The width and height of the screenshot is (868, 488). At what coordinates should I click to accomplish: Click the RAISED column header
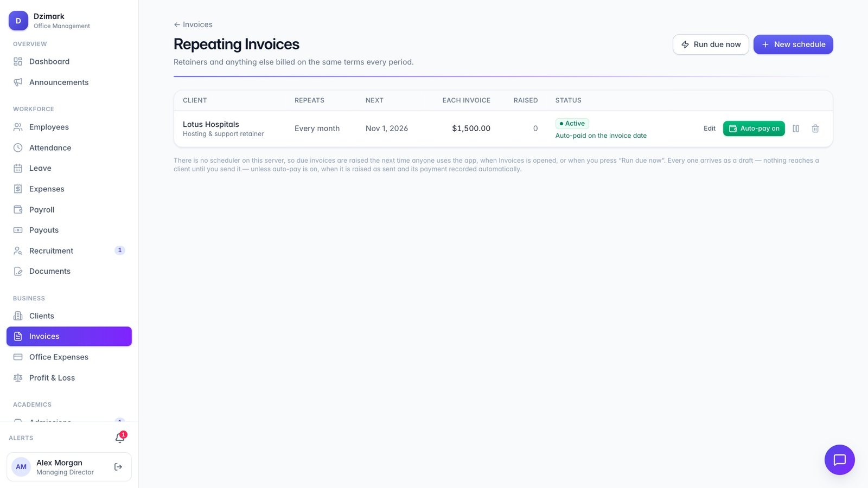point(526,100)
